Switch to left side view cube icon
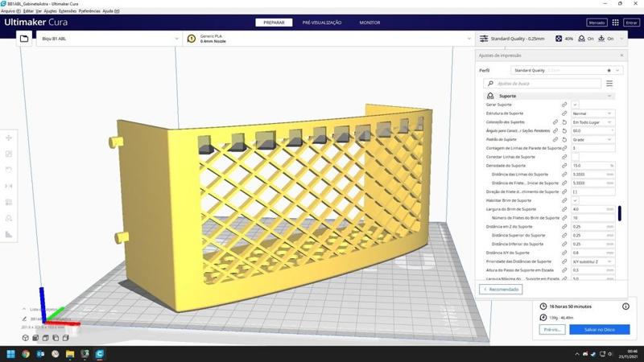This screenshot has width=644, height=362. pyautogui.click(x=56, y=338)
